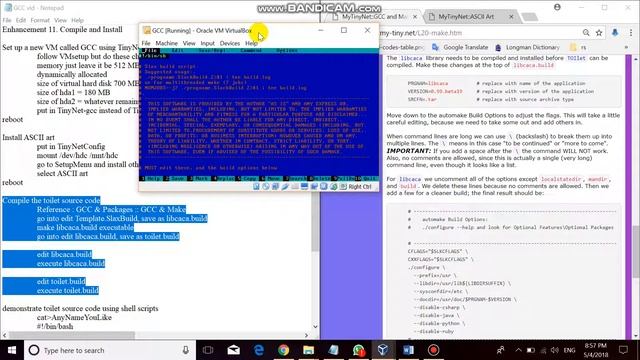Open VirtualBox from taskbar
This screenshot has height=360, width=640.
[383, 350]
